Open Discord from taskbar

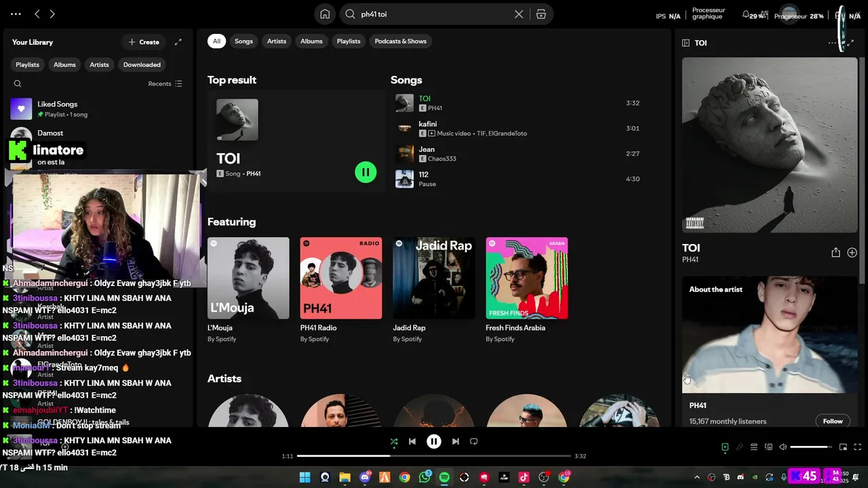coord(365,477)
